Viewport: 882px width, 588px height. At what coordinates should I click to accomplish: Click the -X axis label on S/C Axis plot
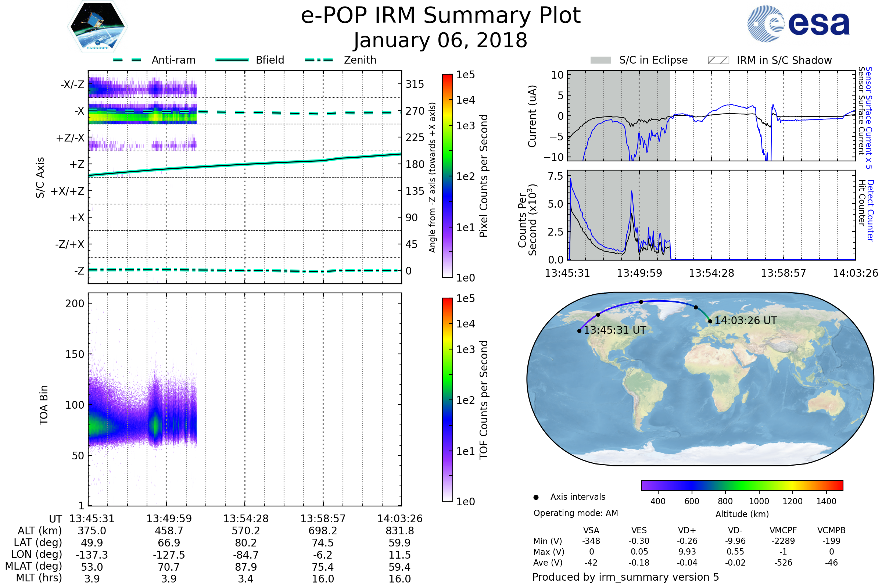coord(79,111)
